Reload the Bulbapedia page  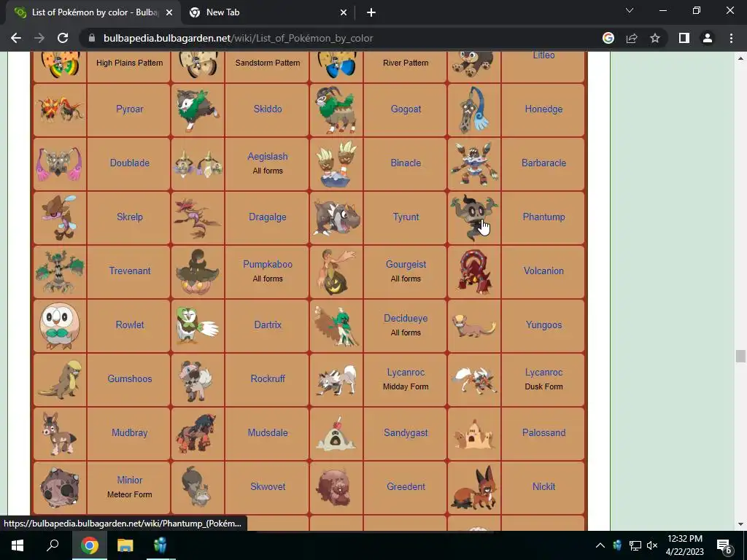tap(63, 38)
